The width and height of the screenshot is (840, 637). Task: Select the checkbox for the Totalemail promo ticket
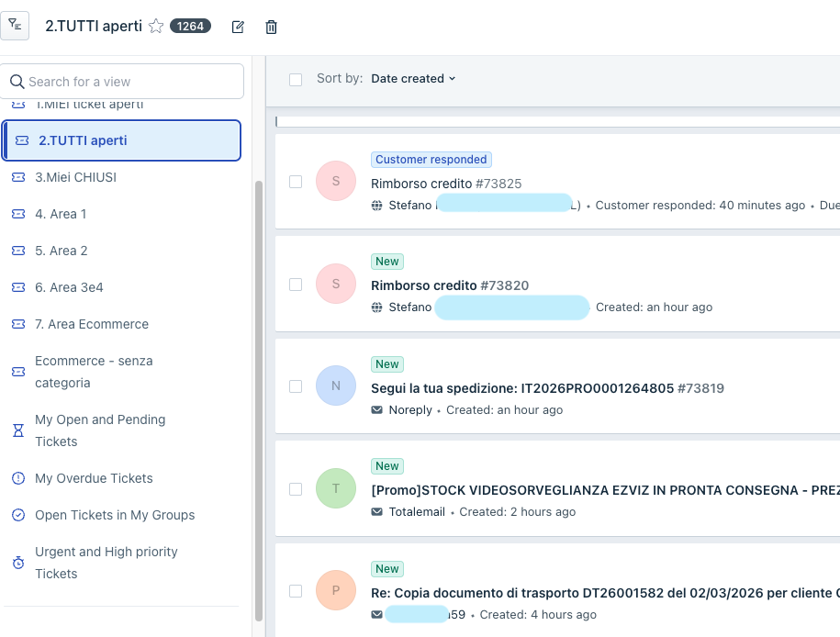pos(296,489)
